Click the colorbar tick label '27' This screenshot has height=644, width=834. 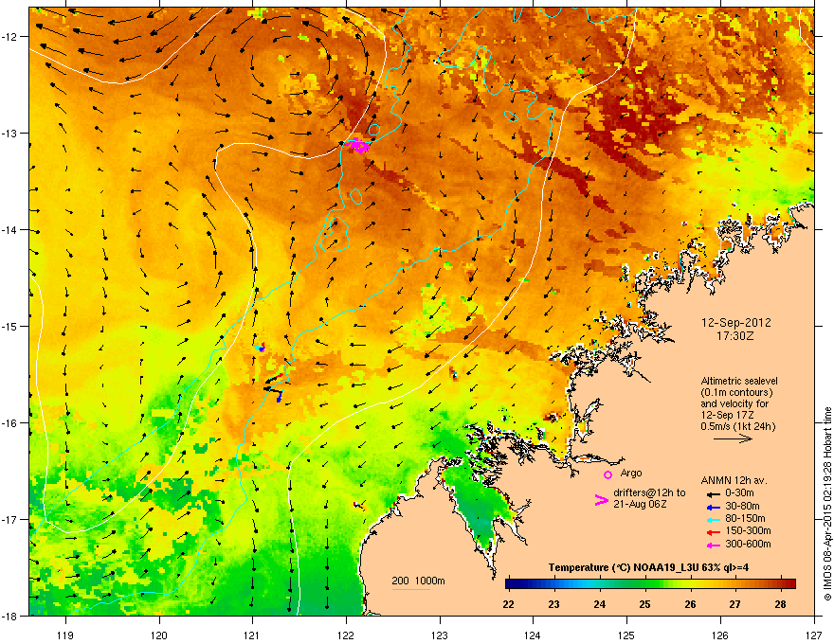tap(734, 604)
